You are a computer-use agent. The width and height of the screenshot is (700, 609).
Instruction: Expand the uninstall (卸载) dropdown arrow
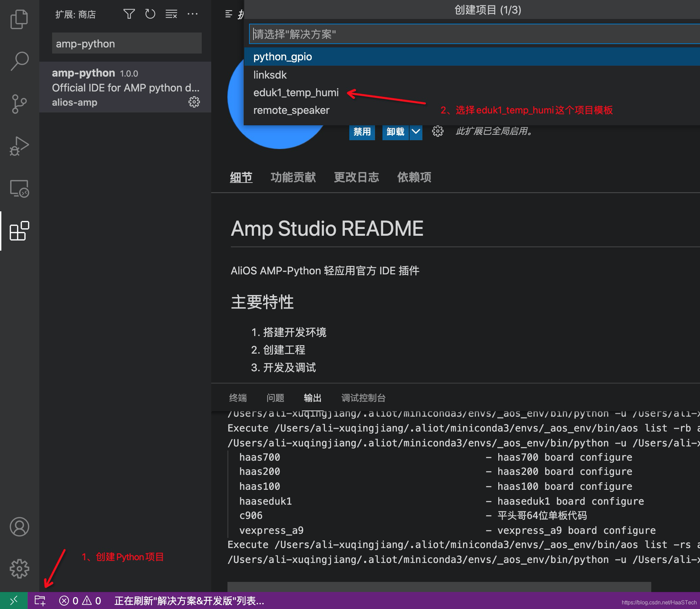[x=416, y=131]
